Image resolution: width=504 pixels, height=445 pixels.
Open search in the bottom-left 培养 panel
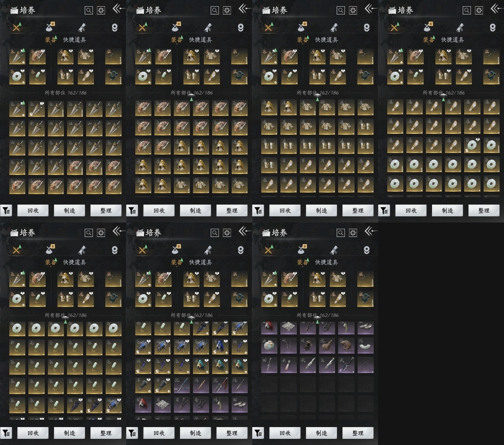(89, 233)
